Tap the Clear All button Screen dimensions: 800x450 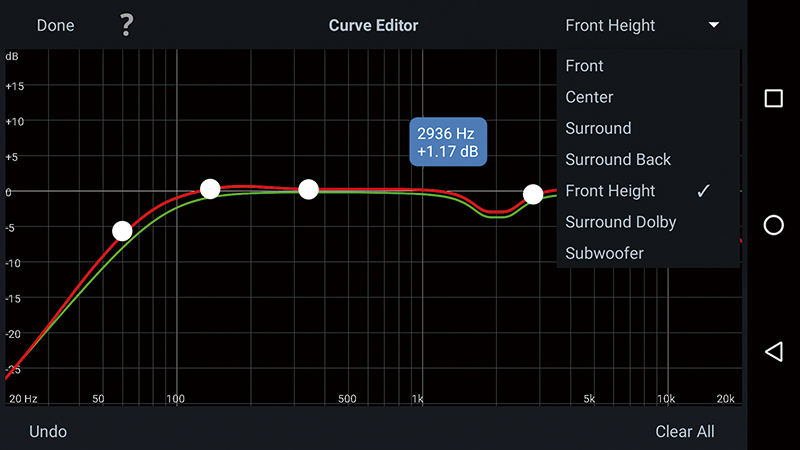click(x=685, y=432)
